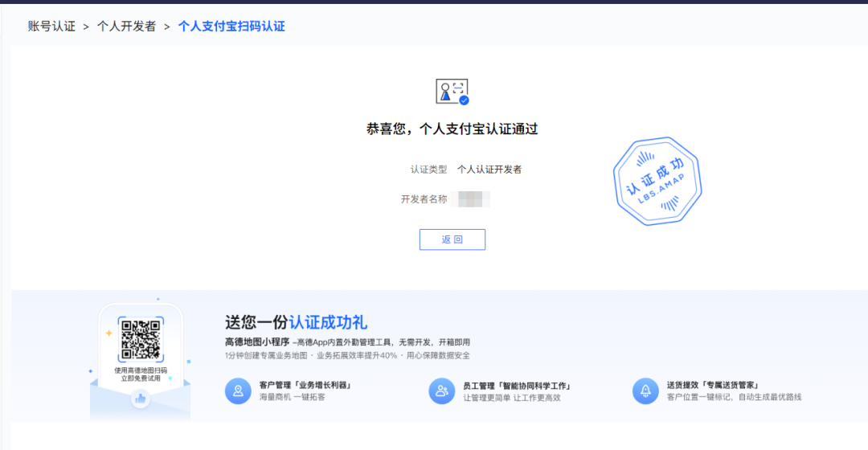This screenshot has height=450, width=868.
Task: Click the thumbs-up icon on envelope
Action: (141, 398)
